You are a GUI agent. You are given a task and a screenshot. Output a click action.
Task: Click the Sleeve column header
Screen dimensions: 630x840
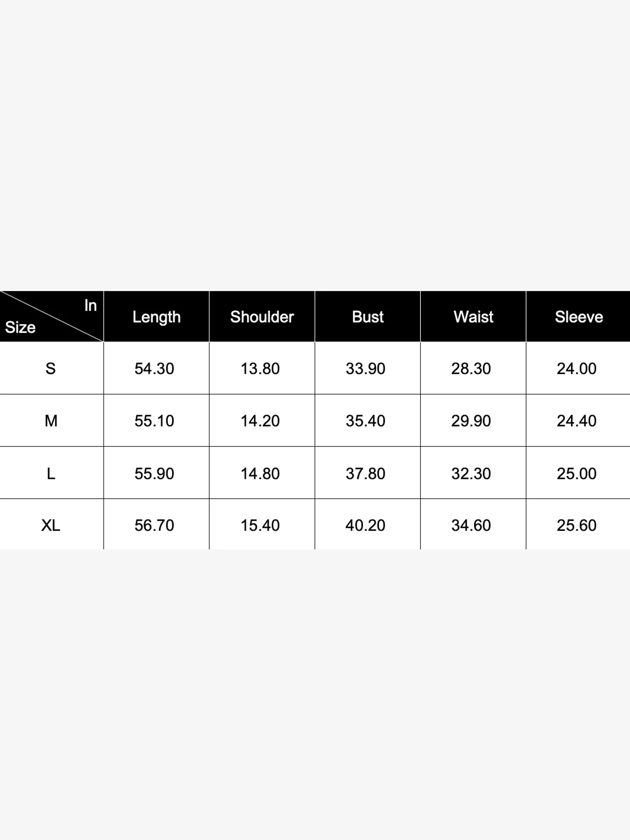pos(579,317)
